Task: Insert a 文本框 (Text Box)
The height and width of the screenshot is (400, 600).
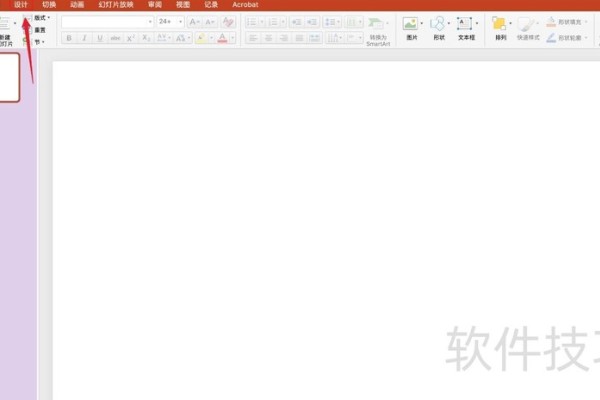Action: tap(466, 29)
